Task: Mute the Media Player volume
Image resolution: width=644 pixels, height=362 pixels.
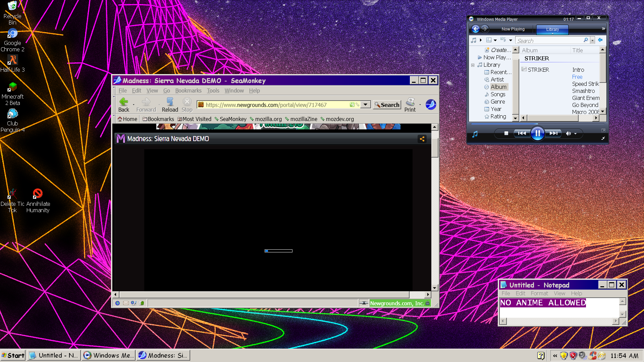Action: (x=568, y=133)
